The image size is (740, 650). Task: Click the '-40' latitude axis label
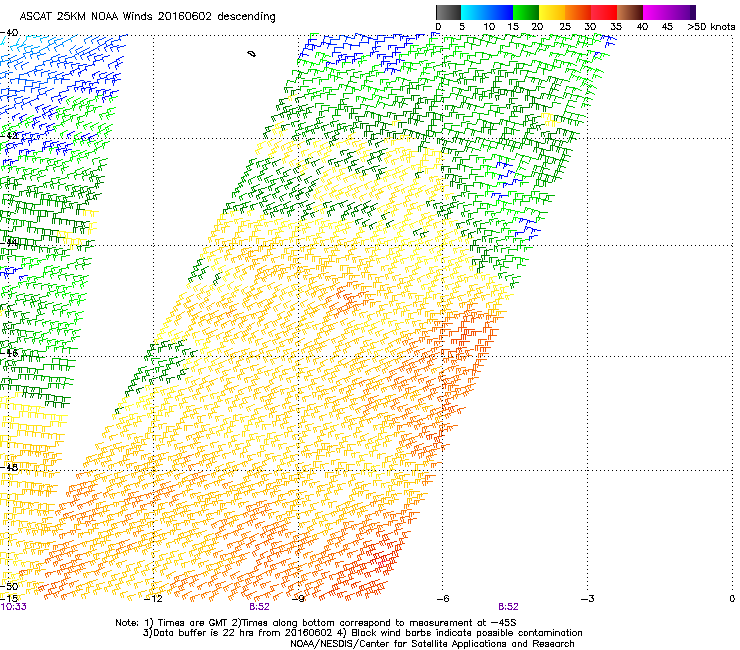click(x=9, y=33)
